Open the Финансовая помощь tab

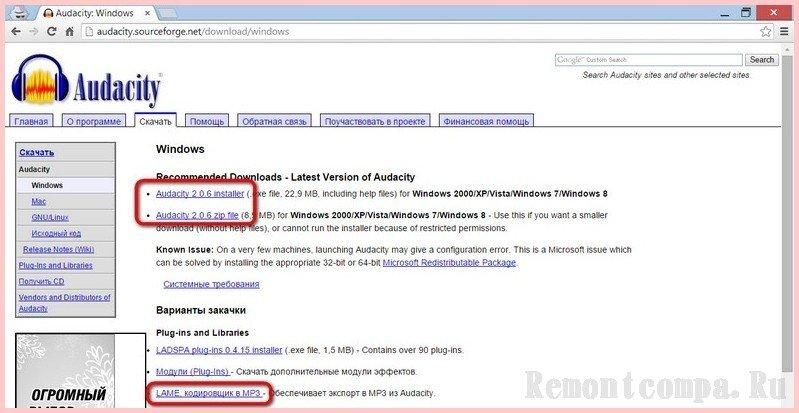(486, 121)
